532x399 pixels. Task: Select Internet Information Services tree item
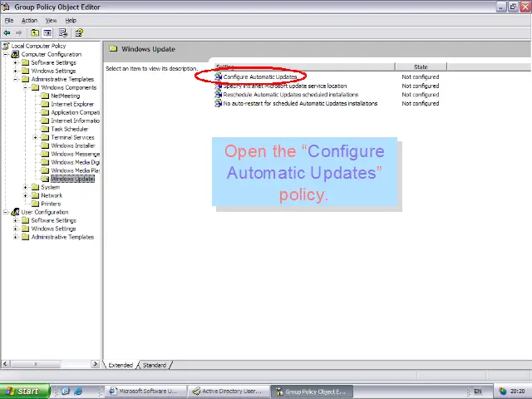coord(76,121)
